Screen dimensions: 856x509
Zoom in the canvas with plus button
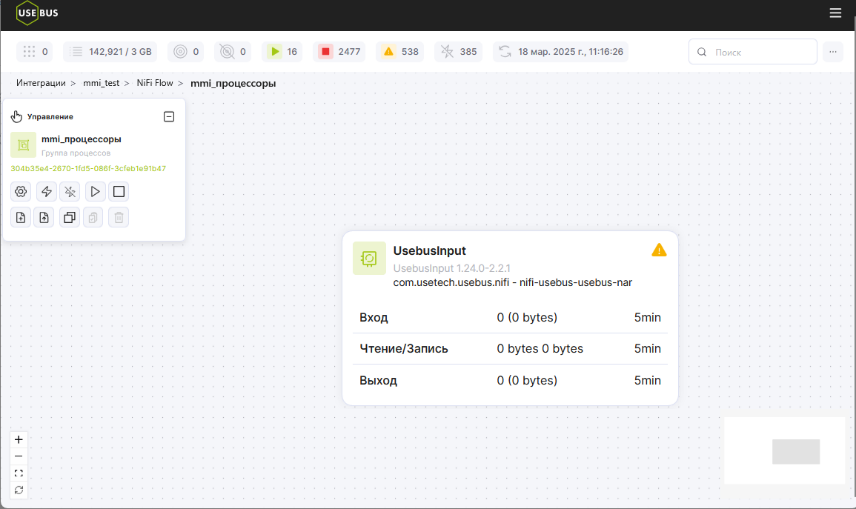tap(19, 440)
